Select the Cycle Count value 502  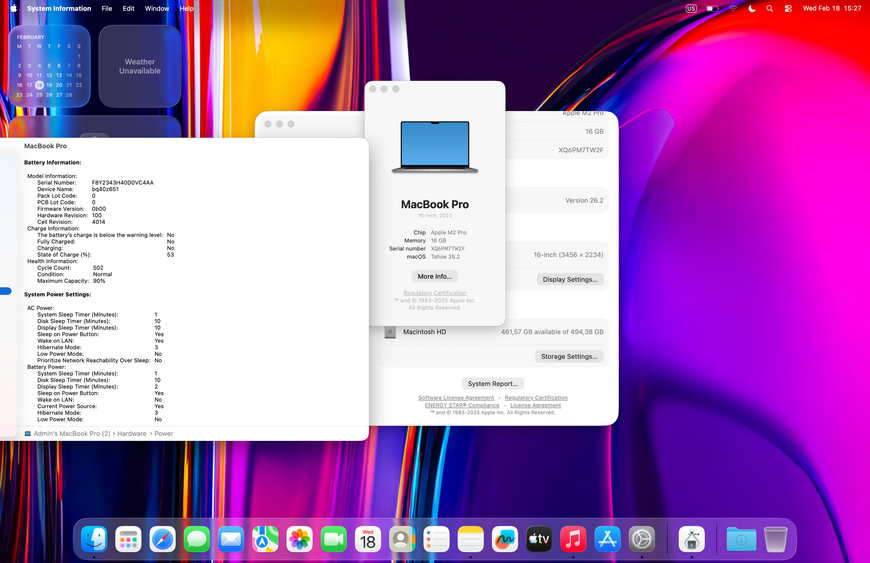pyautogui.click(x=98, y=268)
